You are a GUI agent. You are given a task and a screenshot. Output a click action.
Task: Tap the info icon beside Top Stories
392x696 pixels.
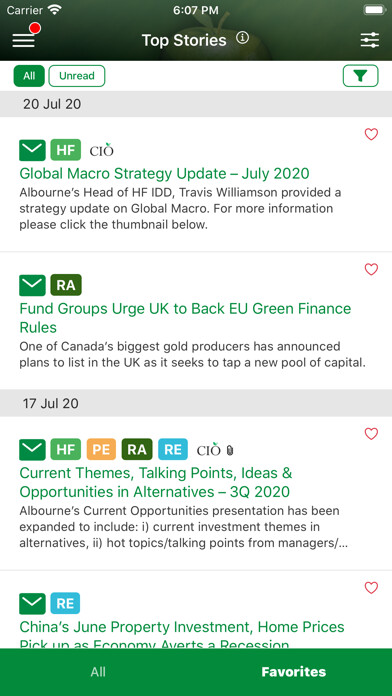point(242,38)
